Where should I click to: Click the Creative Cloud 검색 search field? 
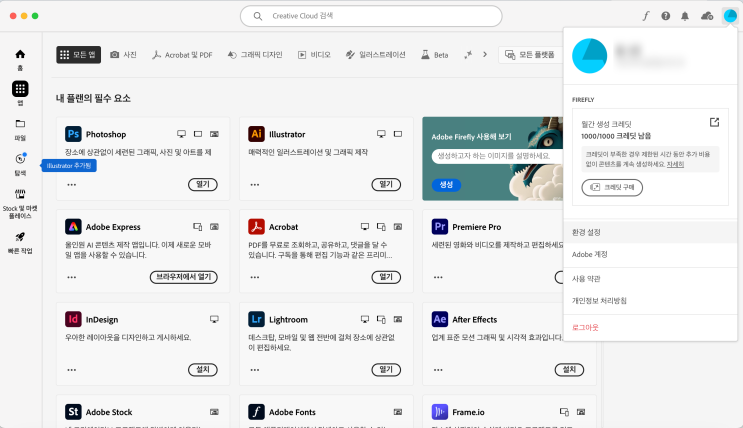click(x=371, y=16)
